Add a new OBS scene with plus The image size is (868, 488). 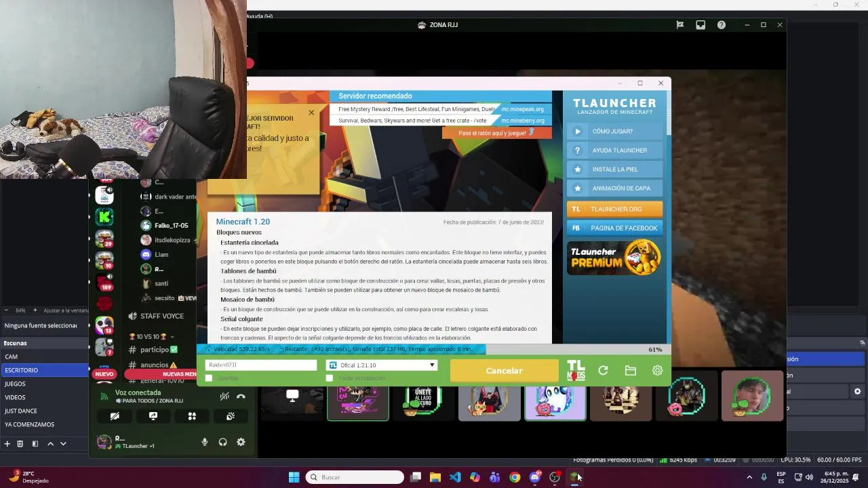7,444
